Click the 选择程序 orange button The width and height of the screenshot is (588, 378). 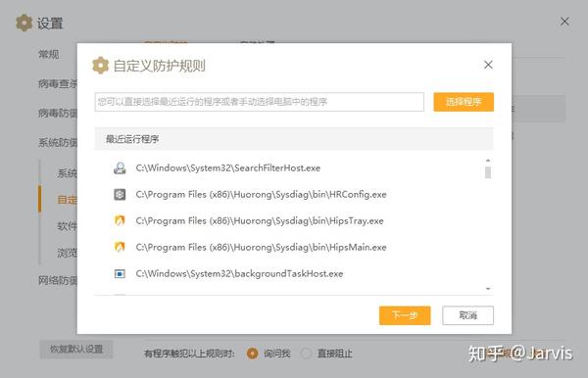point(464,102)
